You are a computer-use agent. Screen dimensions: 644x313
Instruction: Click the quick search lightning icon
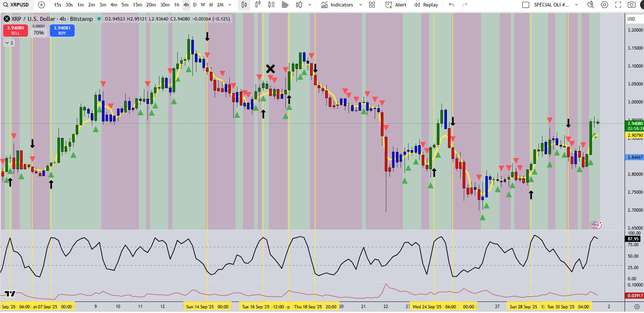pos(591,5)
